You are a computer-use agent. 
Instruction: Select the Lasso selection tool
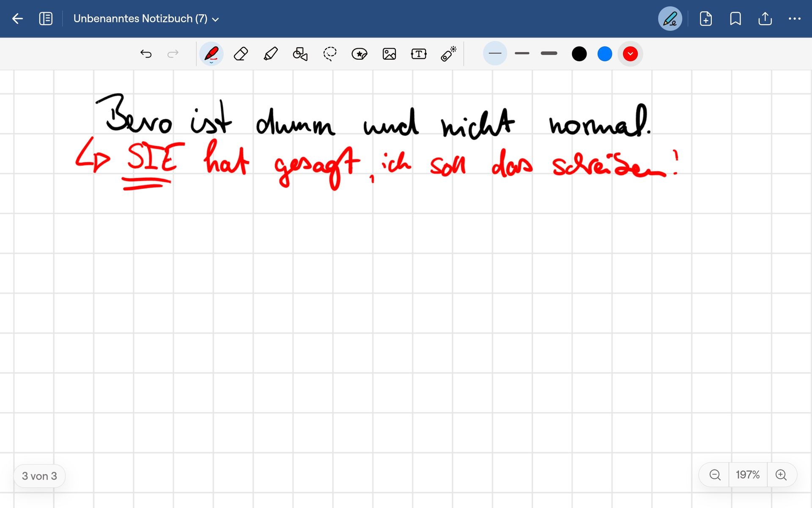(x=330, y=54)
